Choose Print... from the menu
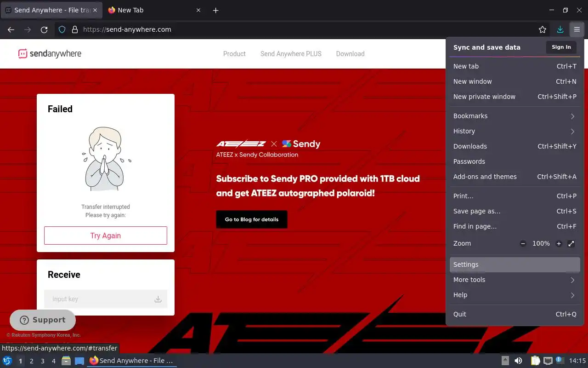 515,196
